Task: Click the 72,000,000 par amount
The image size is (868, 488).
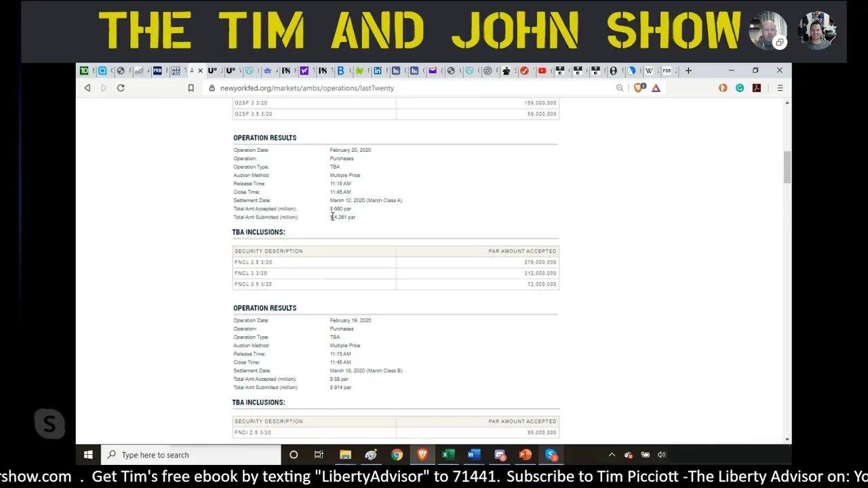Action: point(542,284)
